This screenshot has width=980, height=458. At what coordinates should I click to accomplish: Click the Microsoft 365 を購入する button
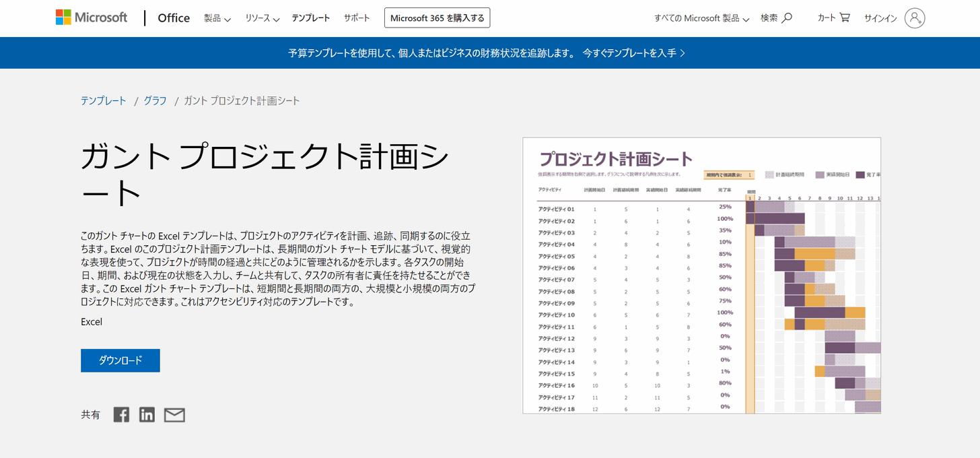(437, 18)
